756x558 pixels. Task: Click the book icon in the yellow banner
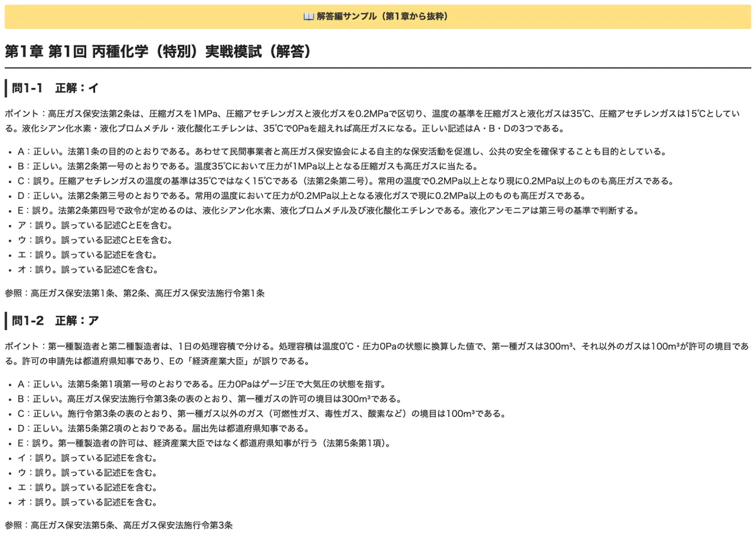click(308, 16)
